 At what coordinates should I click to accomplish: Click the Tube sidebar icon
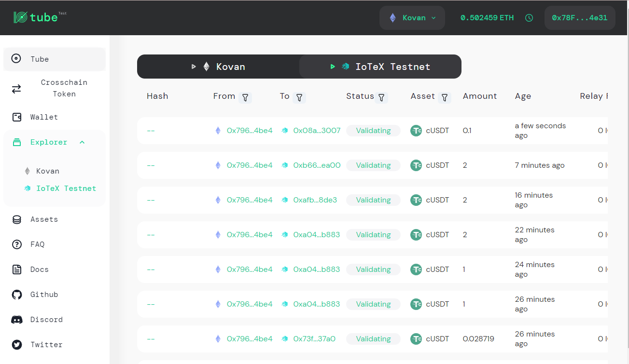(x=16, y=59)
